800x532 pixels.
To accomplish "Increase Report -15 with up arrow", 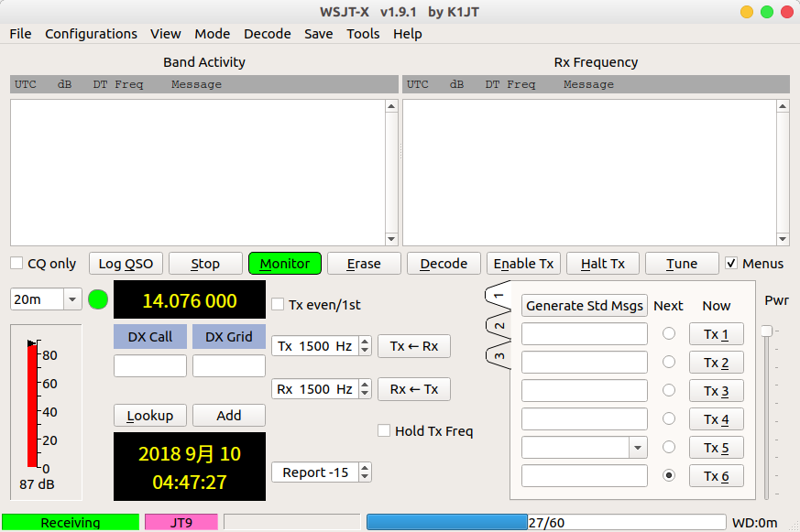I will point(365,467).
